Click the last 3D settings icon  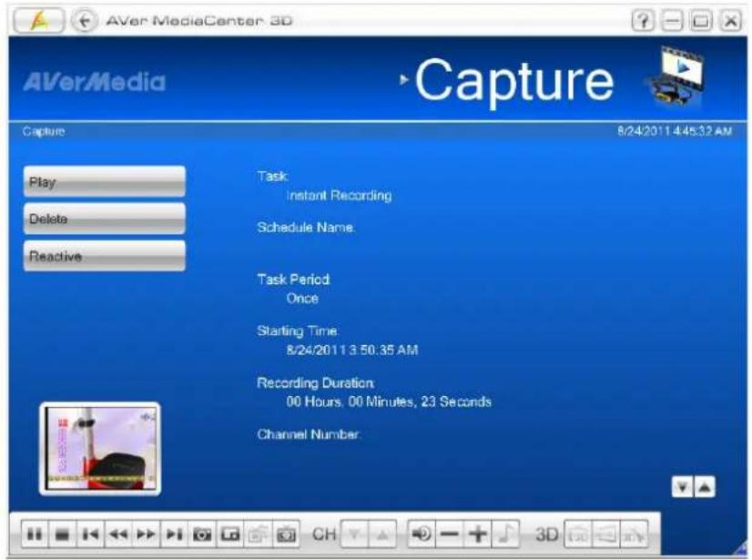[x=634, y=534]
